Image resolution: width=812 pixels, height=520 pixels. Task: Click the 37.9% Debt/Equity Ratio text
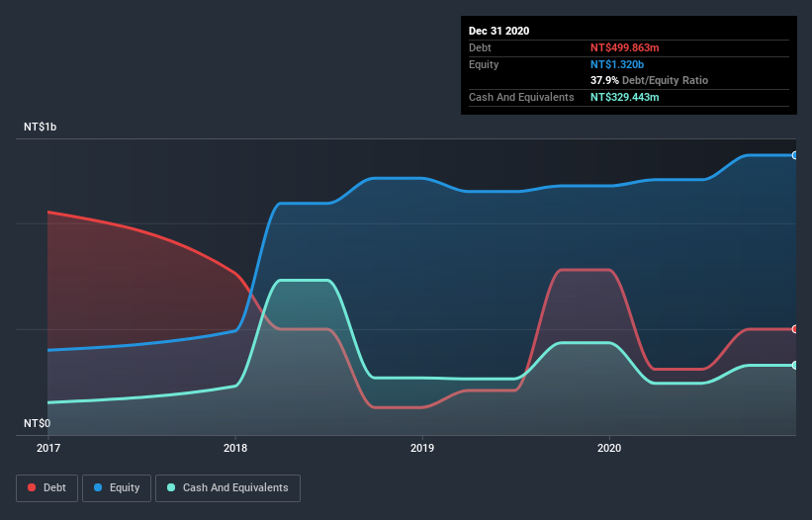(x=649, y=80)
